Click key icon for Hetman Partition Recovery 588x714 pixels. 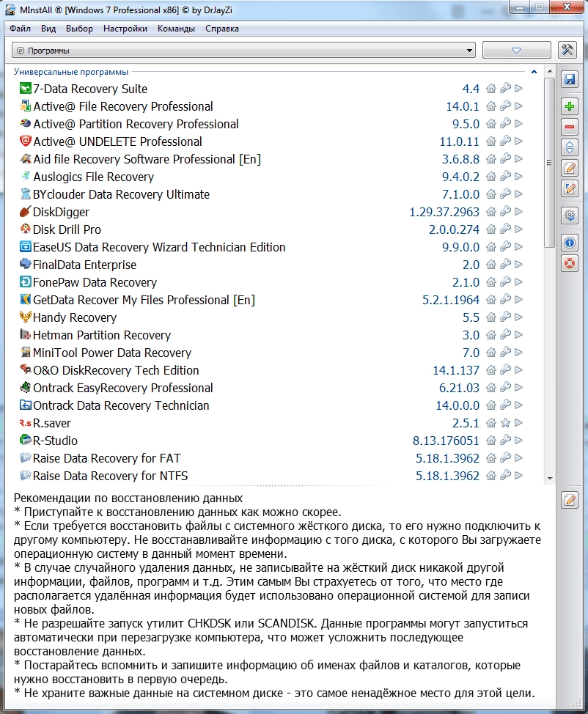(x=505, y=335)
